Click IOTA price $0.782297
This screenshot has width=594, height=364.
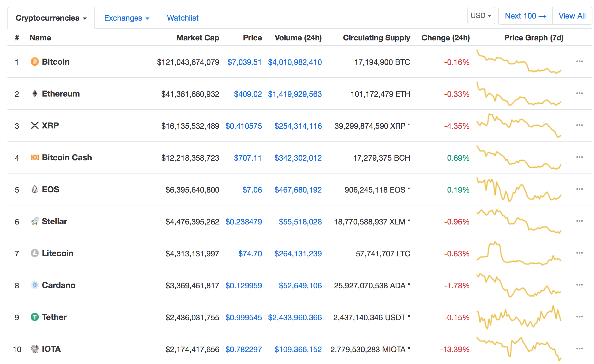(x=244, y=349)
